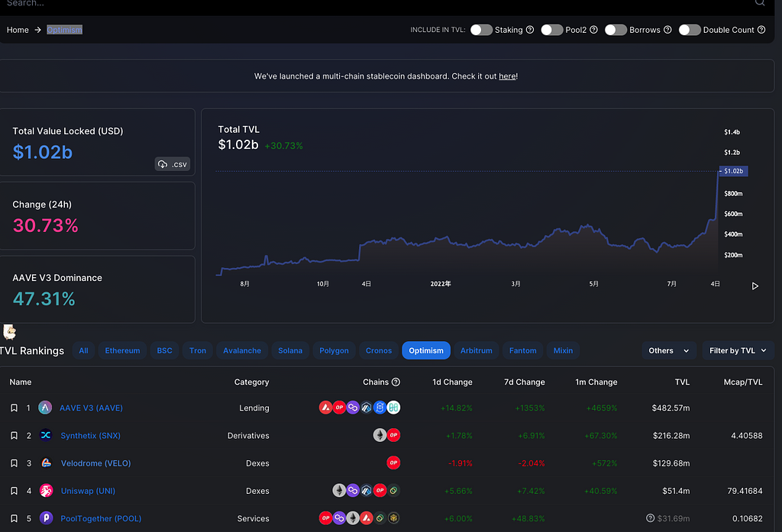Click the chart play button icon
782x532 pixels.
coord(755,286)
